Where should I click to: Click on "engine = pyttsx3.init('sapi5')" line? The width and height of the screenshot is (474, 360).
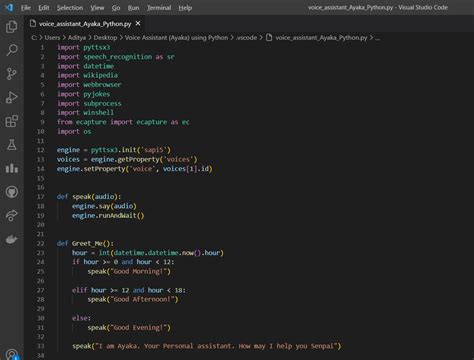click(114, 150)
